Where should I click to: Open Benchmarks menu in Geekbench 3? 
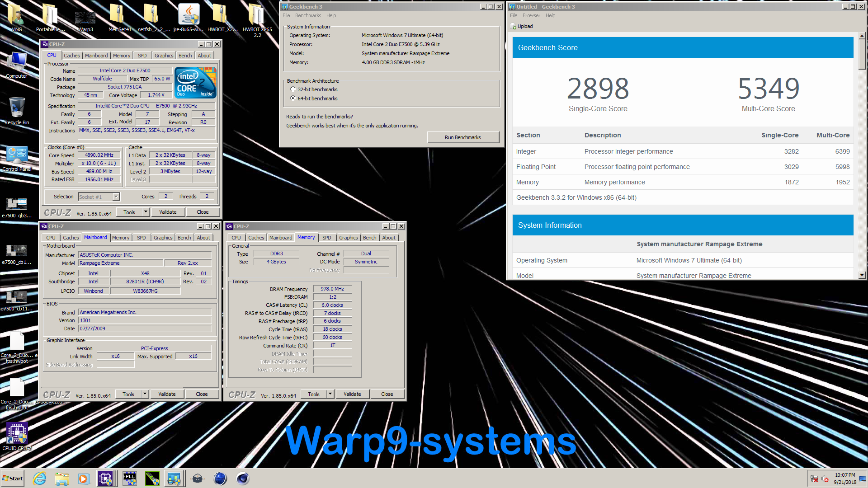pyautogui.click(x=308, y=15)
